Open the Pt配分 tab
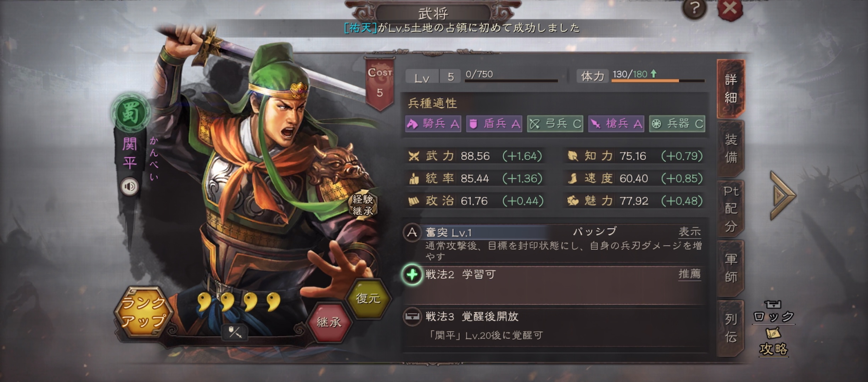Viewport: 868px width, 382px height. click(731, 209)
